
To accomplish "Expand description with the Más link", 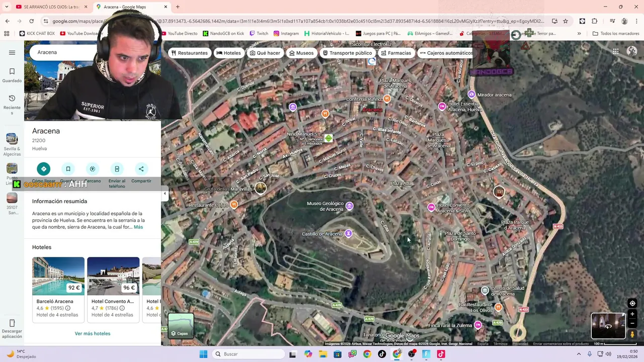I will coord(138,227).
